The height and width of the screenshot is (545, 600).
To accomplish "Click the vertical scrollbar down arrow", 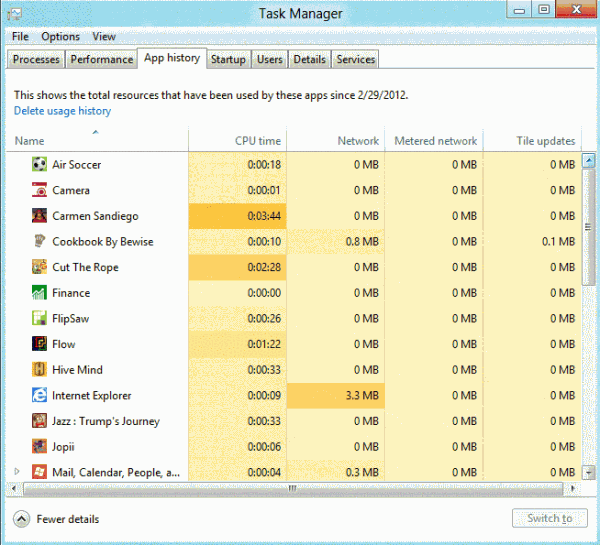I will 589,474.
